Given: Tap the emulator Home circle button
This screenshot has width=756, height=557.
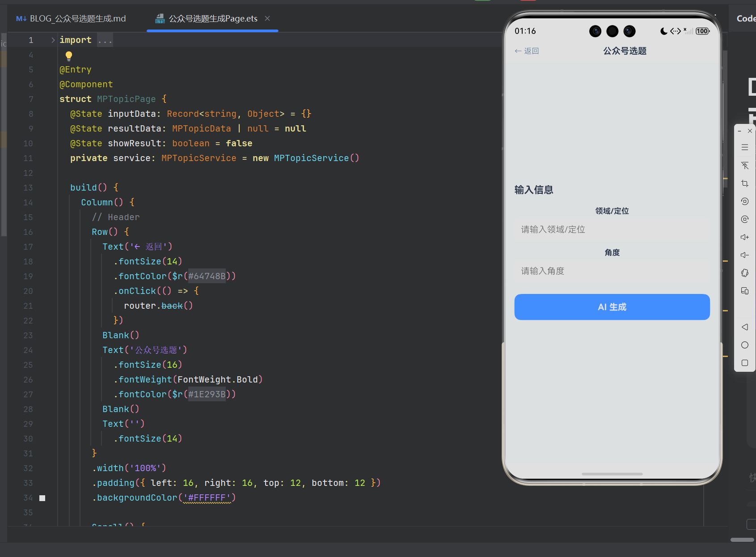Looking at the screenshot, I should click(x=745, y=345).
